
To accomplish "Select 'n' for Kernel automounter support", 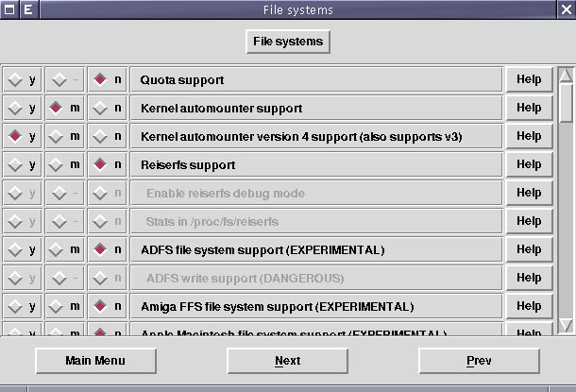I will click(x=100, y=109).
